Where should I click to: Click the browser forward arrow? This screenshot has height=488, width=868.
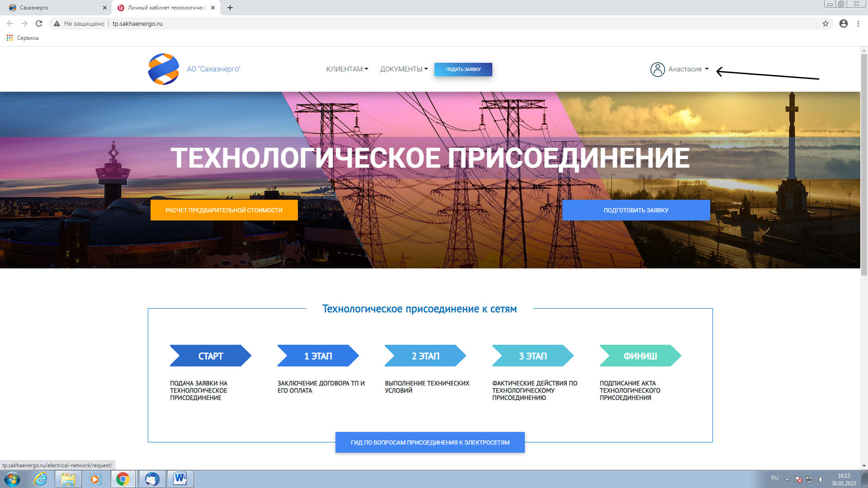click(24, 23)
